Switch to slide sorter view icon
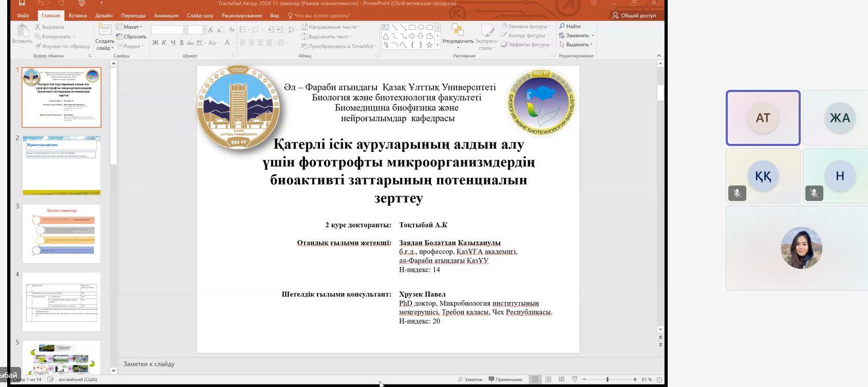 point(549,379)
